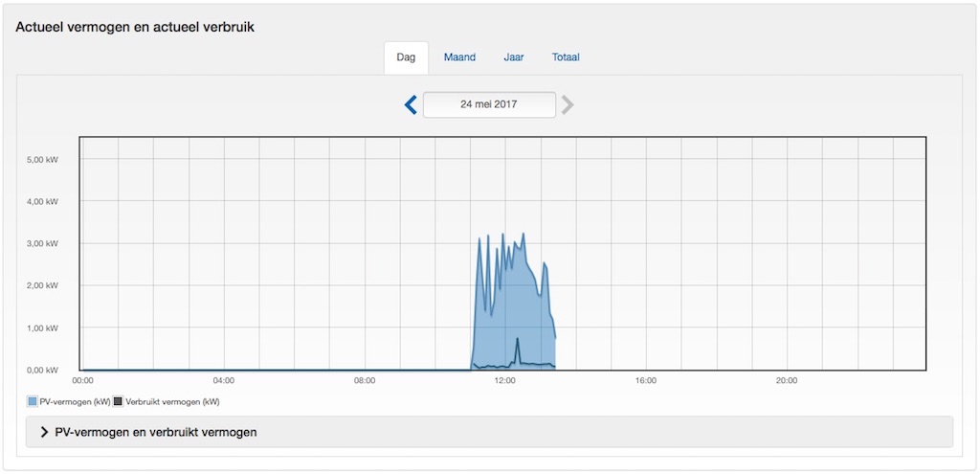Select the Dag tab
This screenshot has width=980, height=474.
pyautogui.click(x=406, y=57)
